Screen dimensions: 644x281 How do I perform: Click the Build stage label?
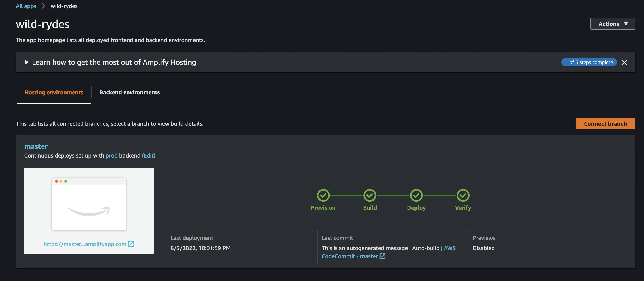(370, 208)
